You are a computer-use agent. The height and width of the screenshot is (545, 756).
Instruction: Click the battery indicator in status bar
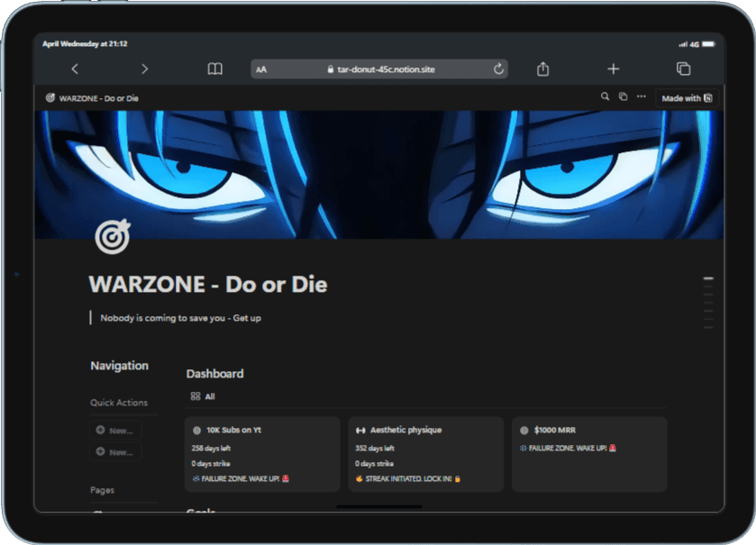click(x=709, y=44)
